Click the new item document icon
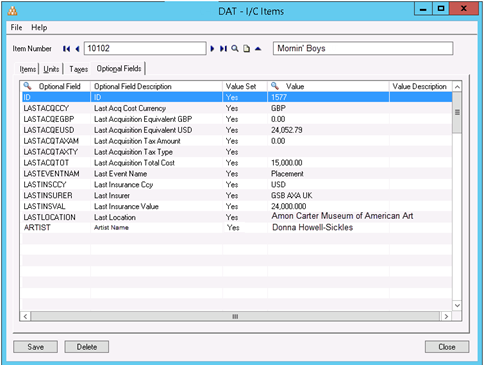483x365 pixels. (246, 49)
